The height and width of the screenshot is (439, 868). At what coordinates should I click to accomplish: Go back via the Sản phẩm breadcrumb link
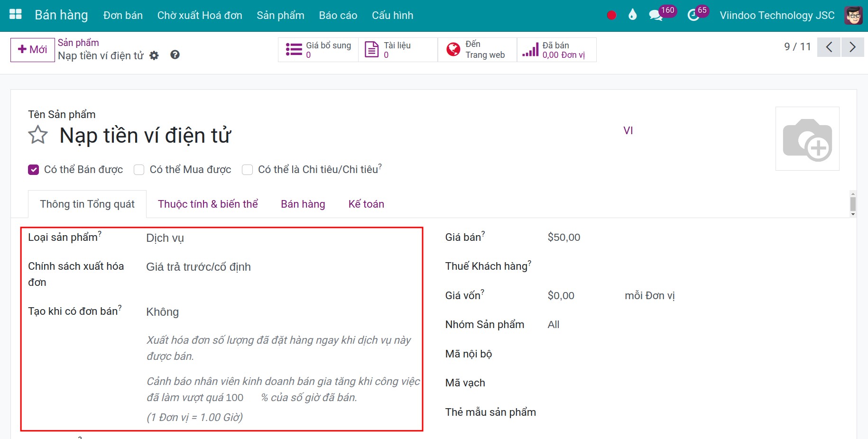point(78,43)
